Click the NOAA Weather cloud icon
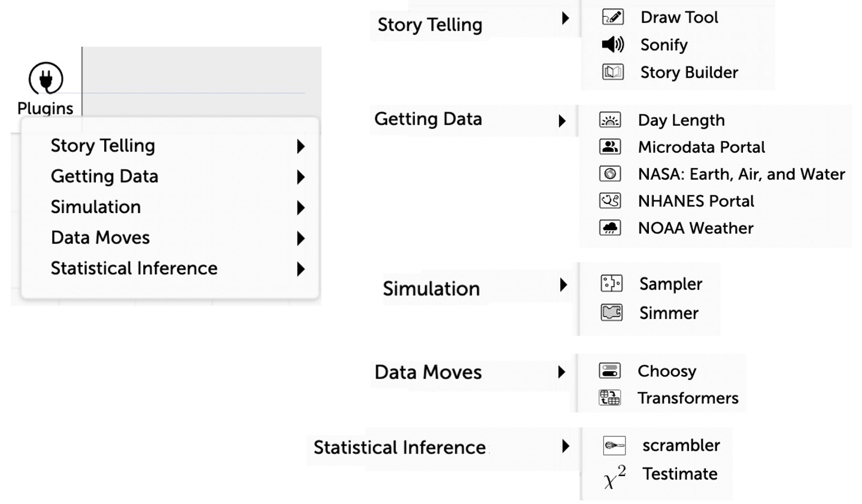Viewport: 862px width, 504px height. pyautogui.click(x=610, y=228)
